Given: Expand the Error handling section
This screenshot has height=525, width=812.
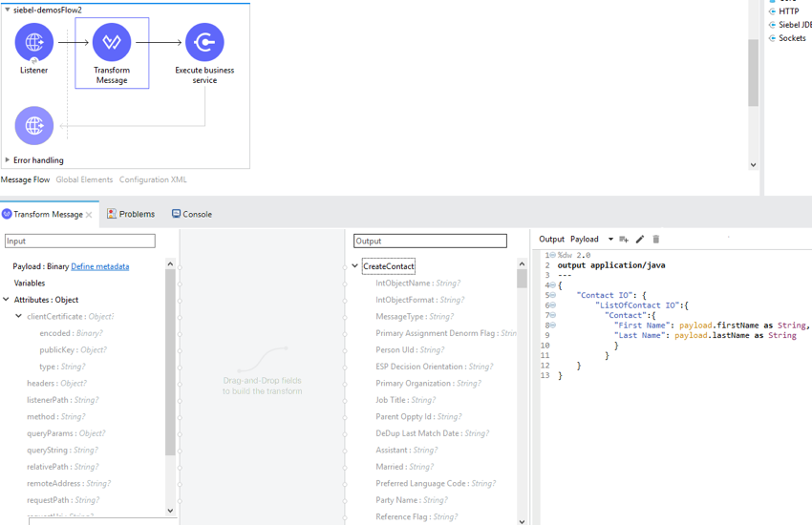Looking at the screenshot, I should 8,160.
